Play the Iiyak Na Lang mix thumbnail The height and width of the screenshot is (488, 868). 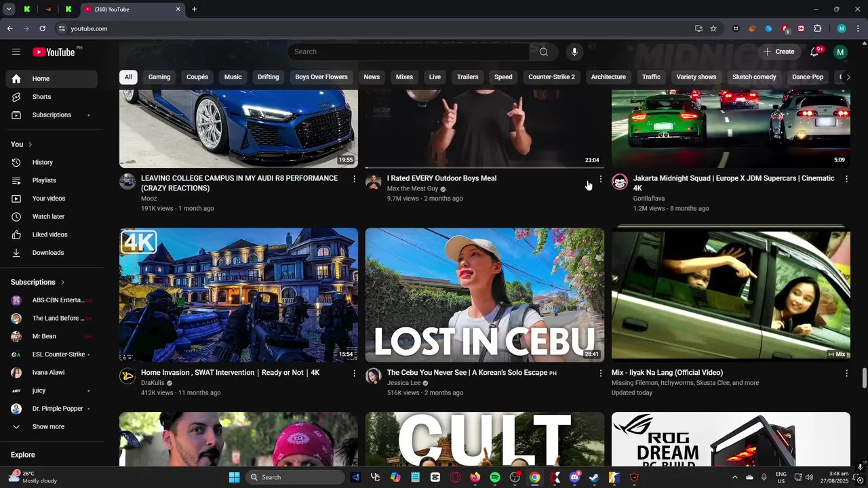(x=731, y=295)
